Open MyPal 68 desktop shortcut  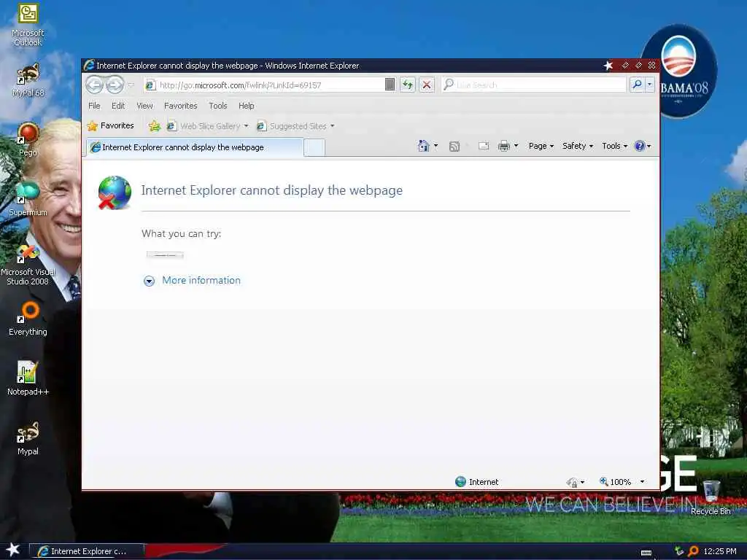click(x=28, y=79)
